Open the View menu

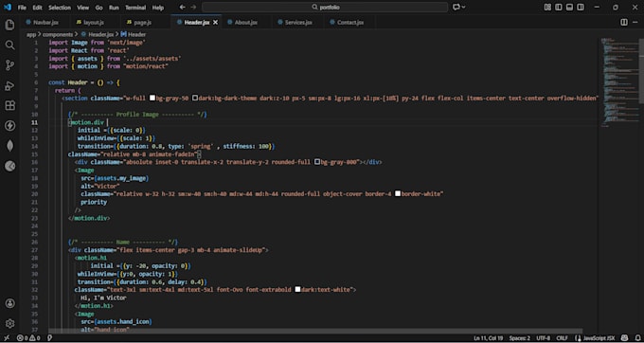82,8
